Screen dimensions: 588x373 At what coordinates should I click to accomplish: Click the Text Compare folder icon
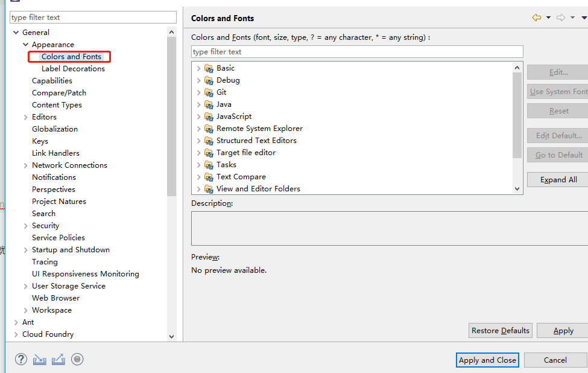209,177
